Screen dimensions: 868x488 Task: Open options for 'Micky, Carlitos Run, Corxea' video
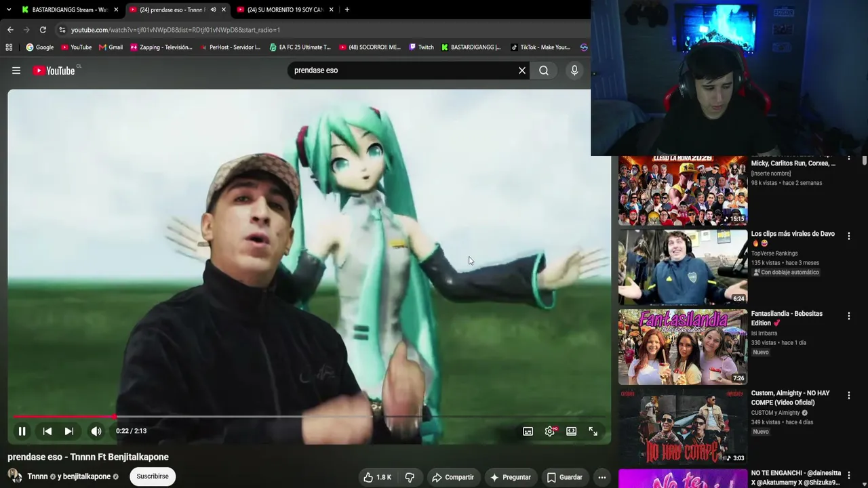(x=848, y=159)
